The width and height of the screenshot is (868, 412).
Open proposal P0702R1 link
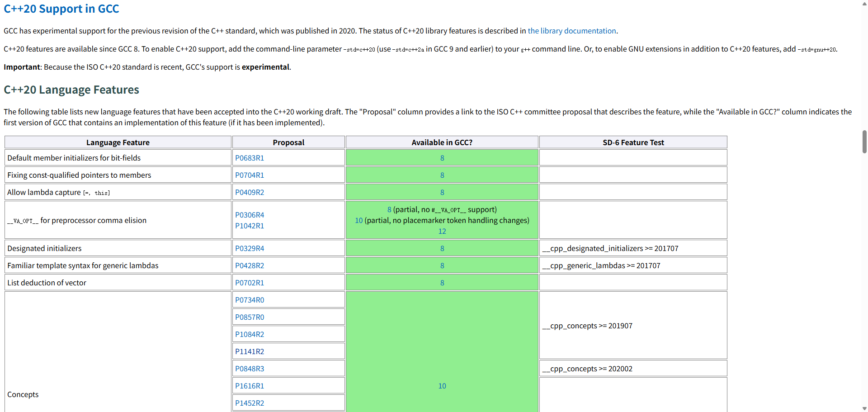point(250,283)
